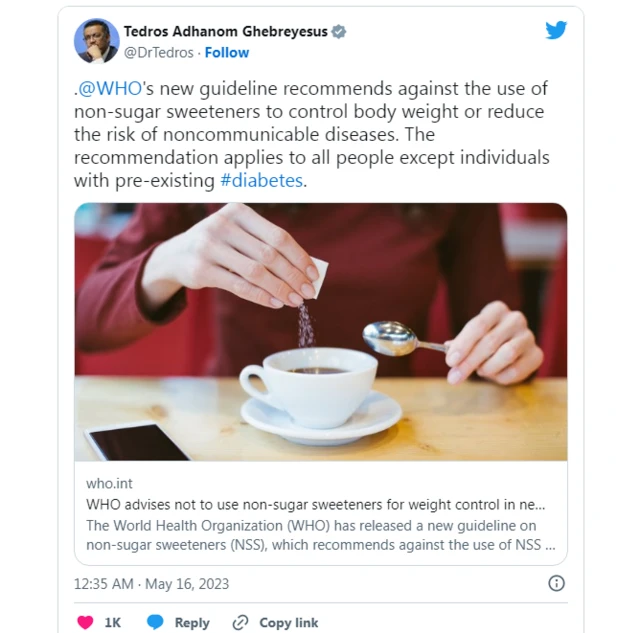Click the who.int domain label

109,484
